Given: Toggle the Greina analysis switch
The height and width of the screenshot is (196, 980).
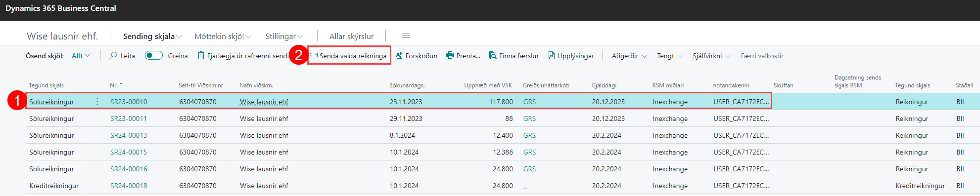Looking at the screenshot, I should point(154,56).
